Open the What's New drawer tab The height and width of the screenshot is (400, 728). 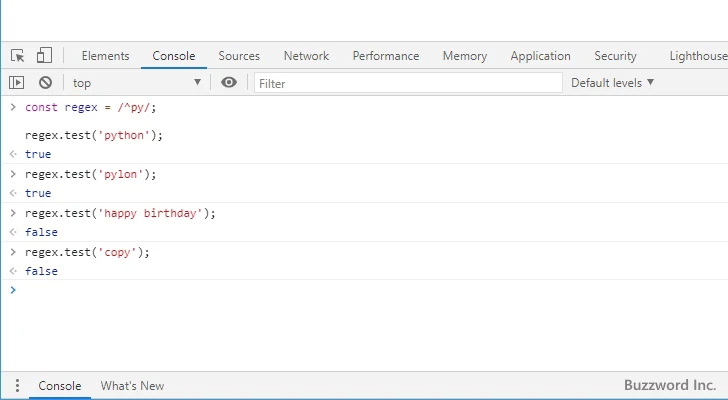(x=132, y=386)
